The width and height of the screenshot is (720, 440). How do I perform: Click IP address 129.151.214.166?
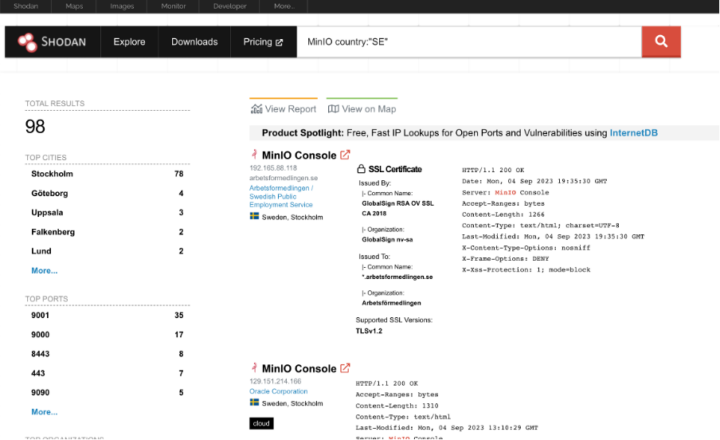point(275,381)
